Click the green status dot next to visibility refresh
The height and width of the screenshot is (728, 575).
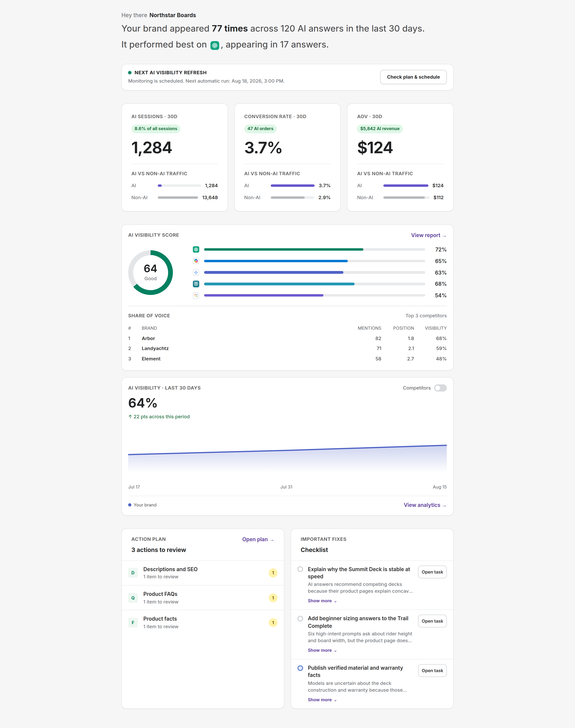click(x=130, y=73)
